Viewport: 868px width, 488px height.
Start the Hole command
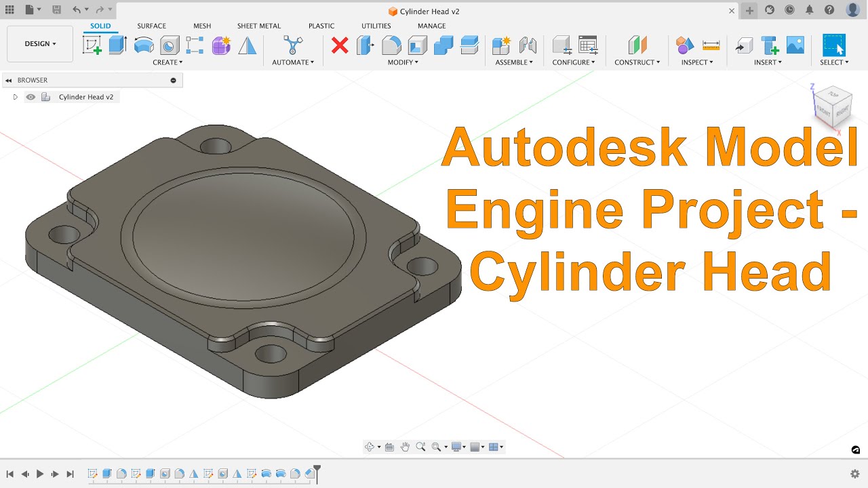pos(170,45)
